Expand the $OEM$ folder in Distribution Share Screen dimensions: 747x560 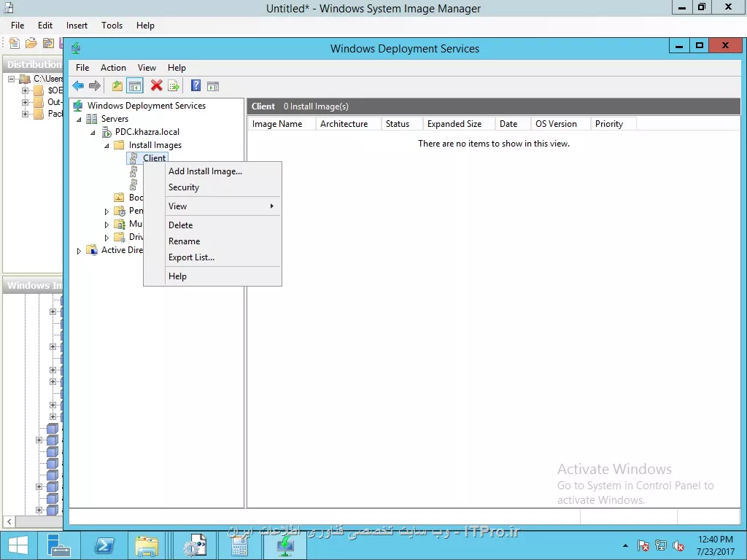coord(25,90)
